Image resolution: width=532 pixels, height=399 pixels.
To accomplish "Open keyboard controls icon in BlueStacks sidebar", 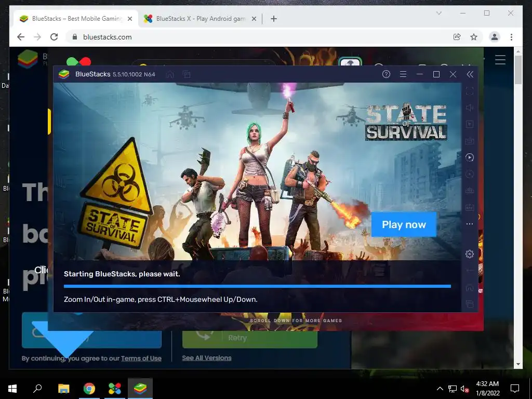I will [470, 141].
